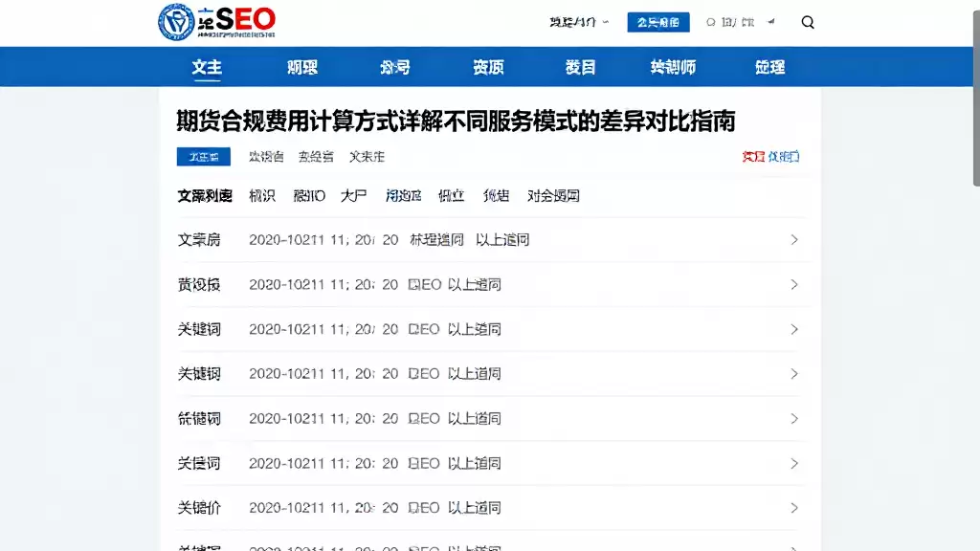
Task: Click the 文章房 row label
Action: [199, 240]
